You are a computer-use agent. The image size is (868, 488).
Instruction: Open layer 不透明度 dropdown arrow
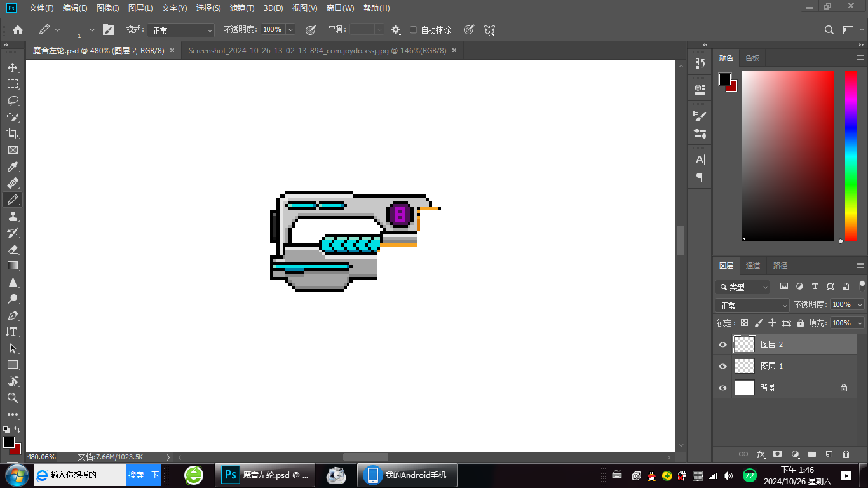point(860,305)
